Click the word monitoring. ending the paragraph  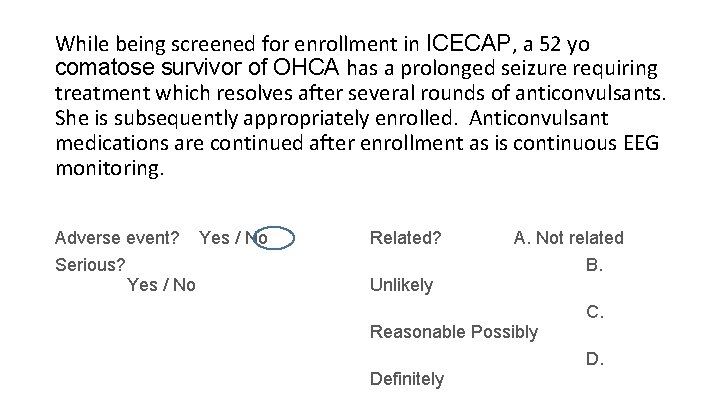[x=109, y=168]
